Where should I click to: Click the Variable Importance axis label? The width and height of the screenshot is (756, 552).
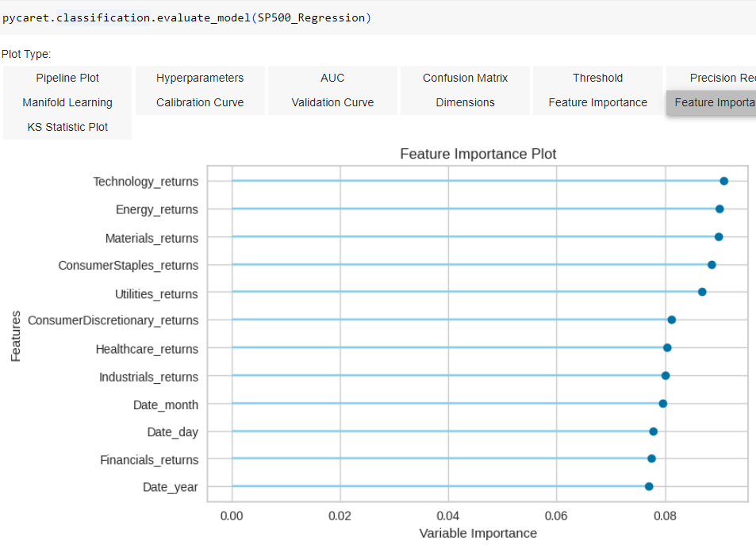tap(478, 533)
